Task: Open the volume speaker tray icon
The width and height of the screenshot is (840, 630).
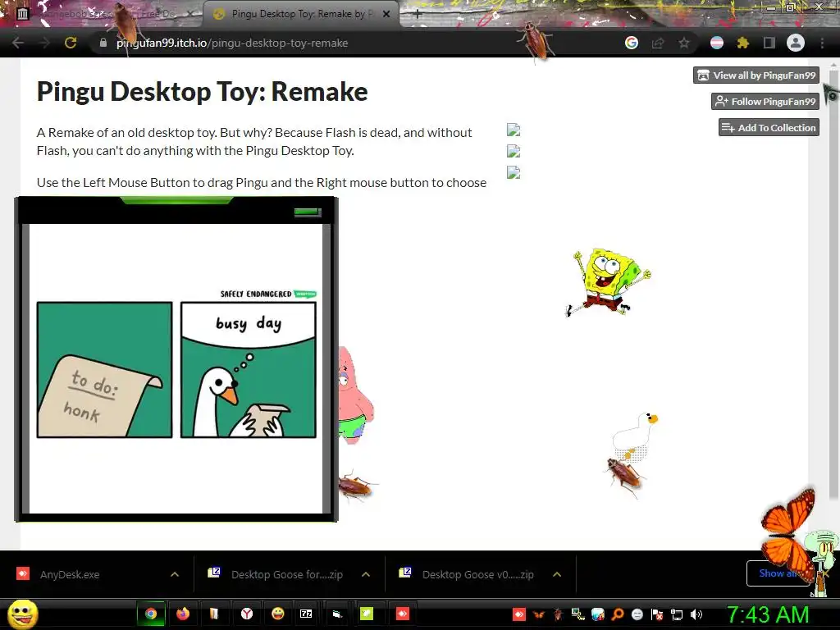Action: (x=696, y=614)
